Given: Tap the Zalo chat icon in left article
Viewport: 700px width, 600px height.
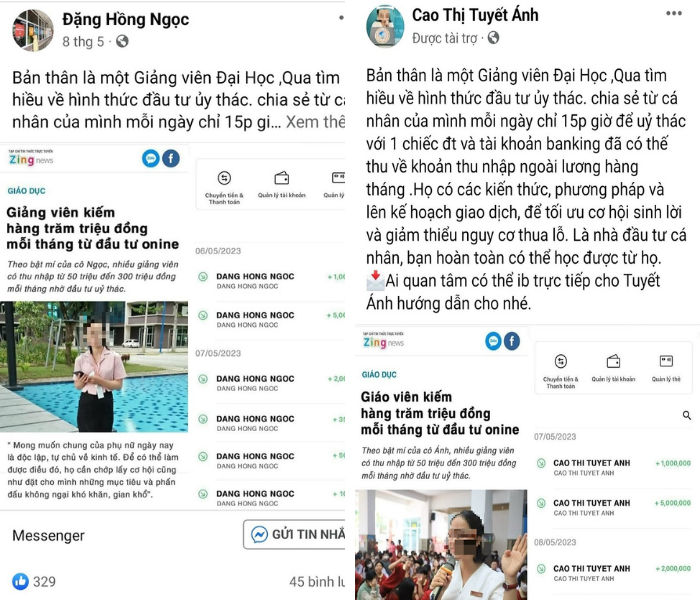Looking at the screenshot, I should tap(151, 158).
